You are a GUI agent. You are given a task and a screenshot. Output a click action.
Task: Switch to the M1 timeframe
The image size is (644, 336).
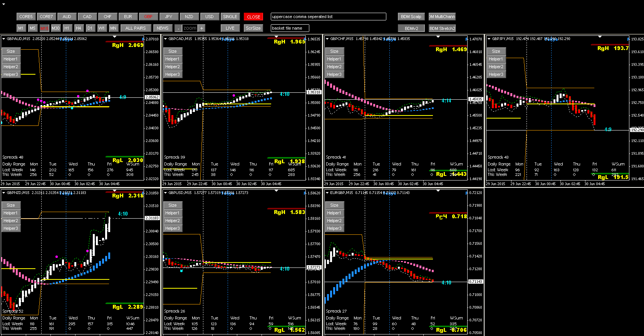tap(21, 28)
